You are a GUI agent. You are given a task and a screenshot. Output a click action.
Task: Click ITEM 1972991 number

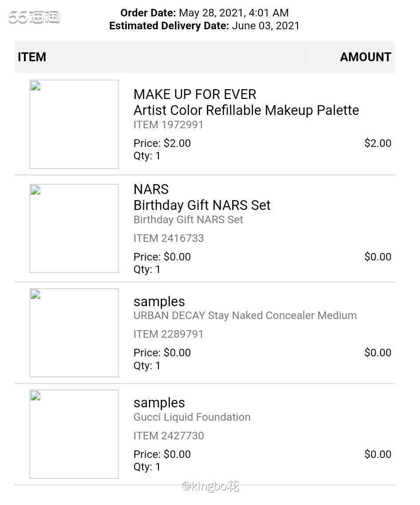pos(168,125)
